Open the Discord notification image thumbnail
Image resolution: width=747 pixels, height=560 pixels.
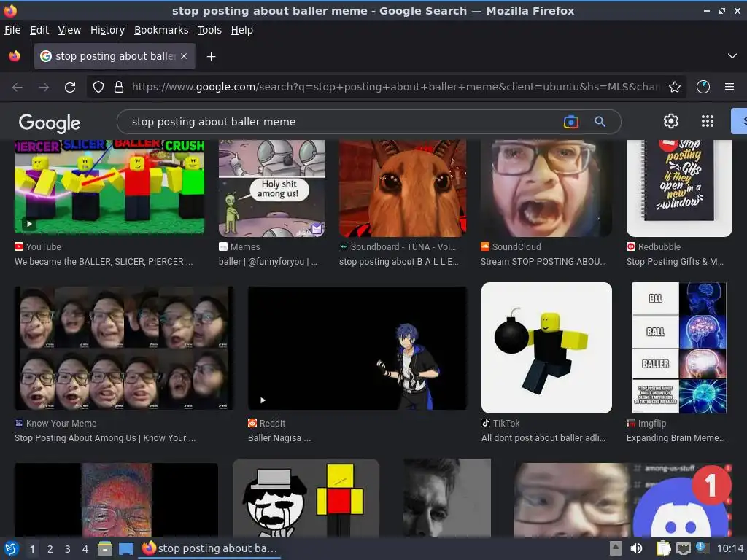[x=623, y=500]
